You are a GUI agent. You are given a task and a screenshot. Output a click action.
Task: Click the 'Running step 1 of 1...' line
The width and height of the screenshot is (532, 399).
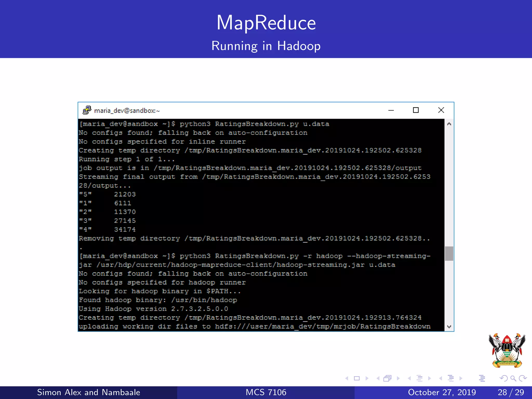tap(127, 159)
